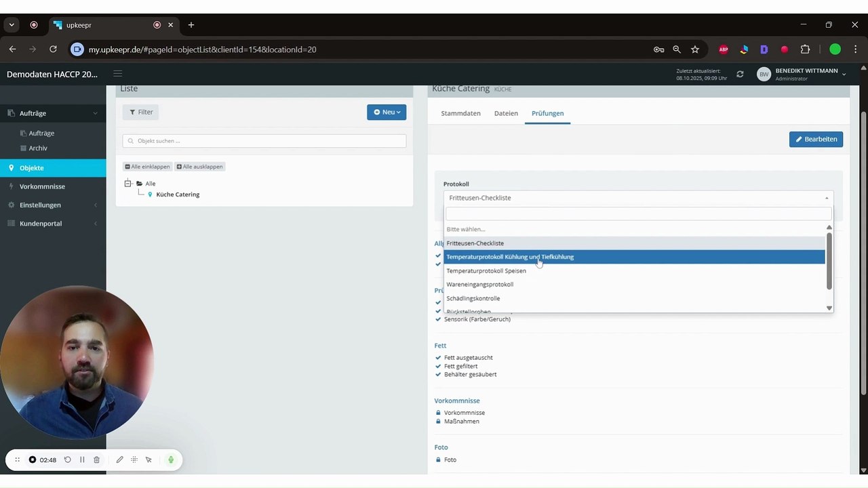Screen dimensions: 868x488
Task: Click the Maßnahmen locked item
Action: pyautogui.click(x=457, y=422)
